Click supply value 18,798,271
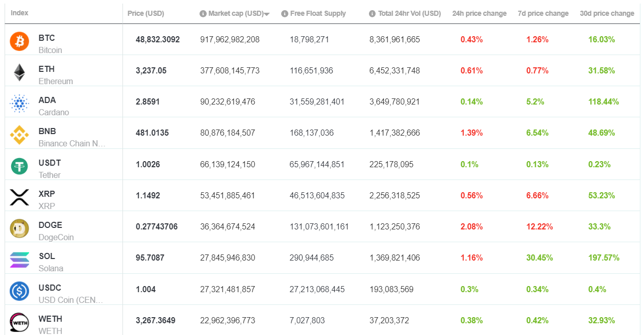Image resolution: width=644 pixels, height=335 pixels. [x=309, y=39]
